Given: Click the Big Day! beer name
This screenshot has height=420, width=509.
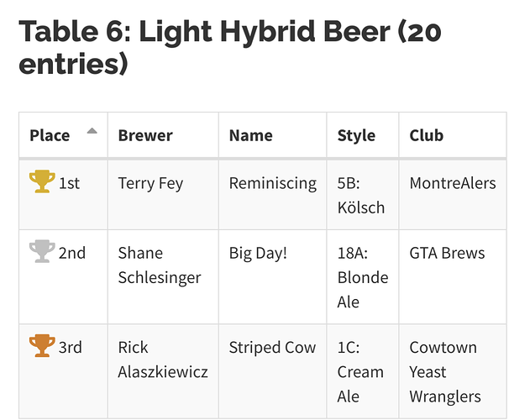Looking at the screenshot, I should pyautogui.click(x=258, y=253).
